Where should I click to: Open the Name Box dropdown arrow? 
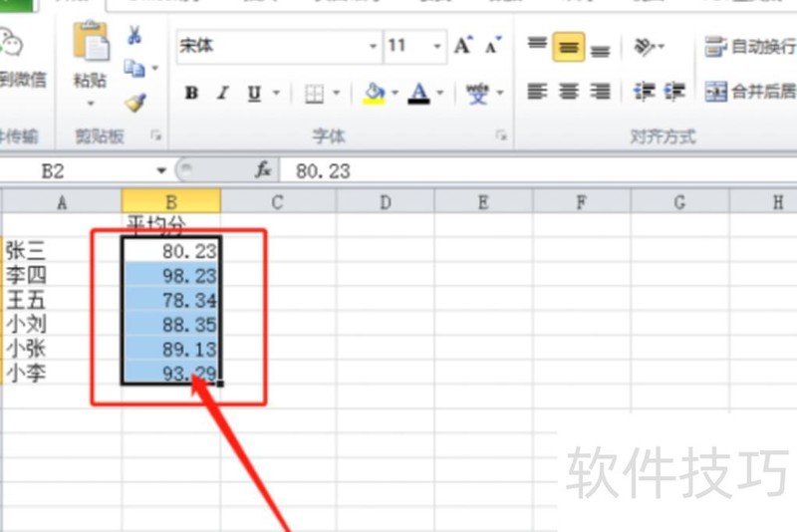click(161, 171)
